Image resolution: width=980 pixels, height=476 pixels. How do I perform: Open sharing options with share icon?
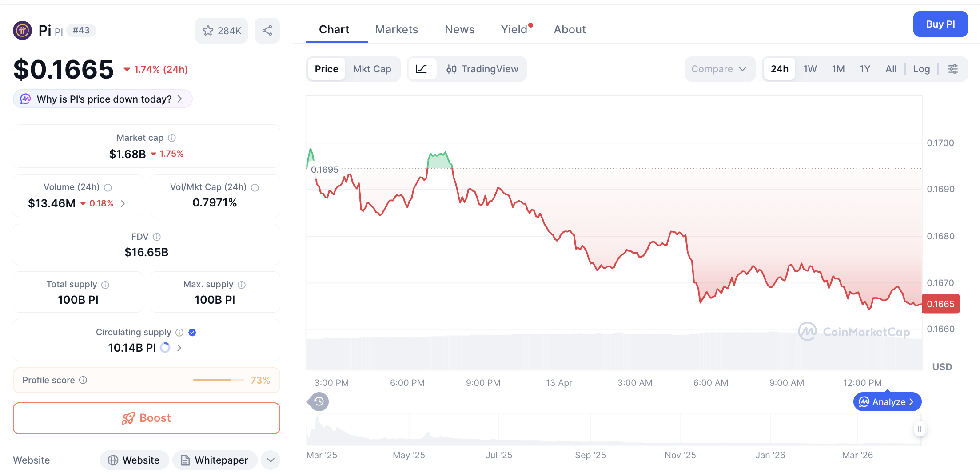click(267, 30)
